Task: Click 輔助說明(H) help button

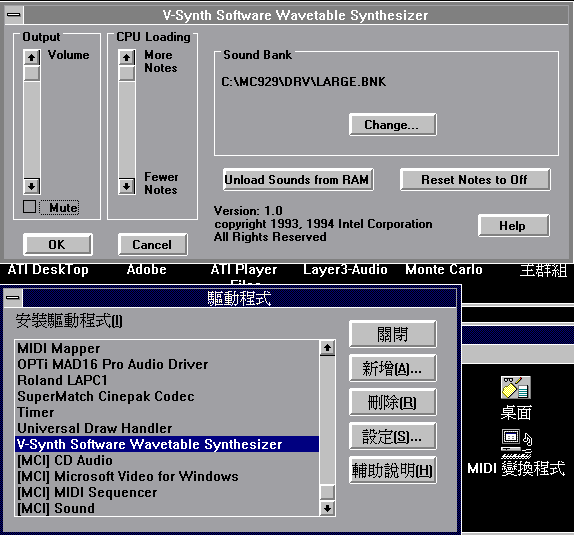Action: point(392,470)
